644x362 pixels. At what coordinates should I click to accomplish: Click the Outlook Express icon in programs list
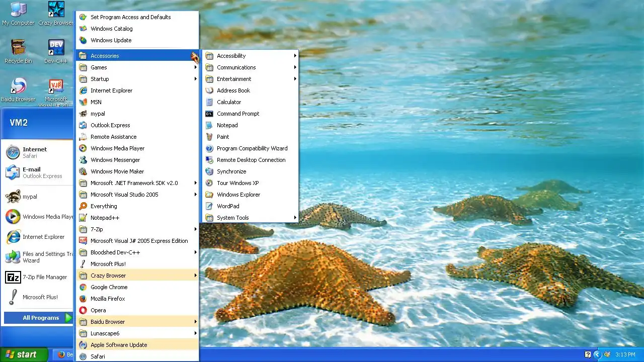pyautogui.click(x=83, y=125)
